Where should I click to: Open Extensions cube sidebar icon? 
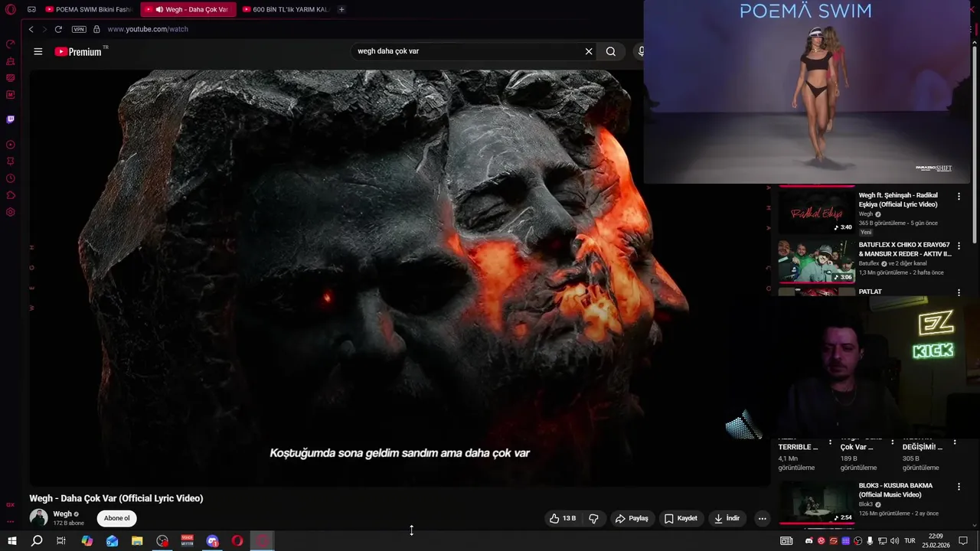pos(10,195)
